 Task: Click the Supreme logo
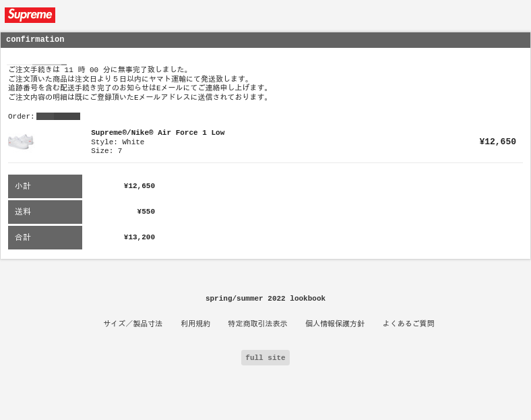[30, 16]
